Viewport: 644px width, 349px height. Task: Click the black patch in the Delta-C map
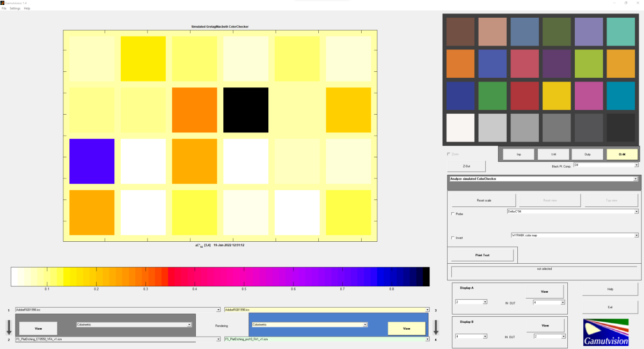pos(245,110)
